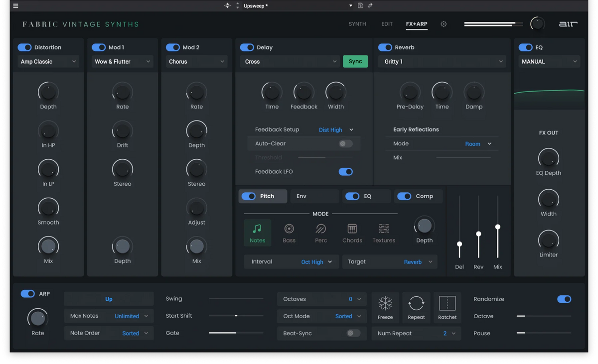Click the Reverb Damp knob
The image size is (598, 364).
tap(474, 92)
